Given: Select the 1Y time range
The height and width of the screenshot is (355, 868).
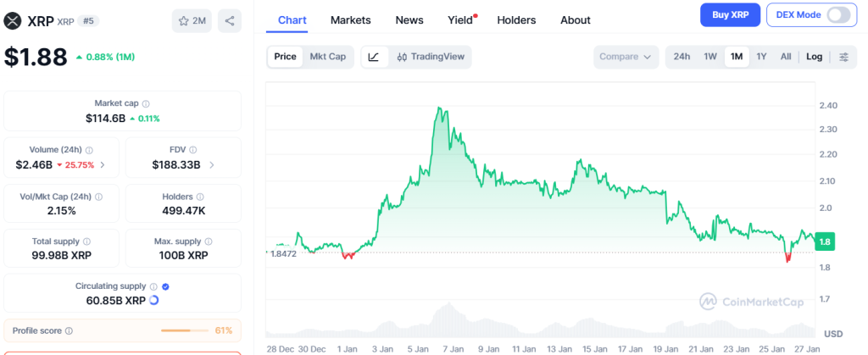Looking at the screenshot, I should [761, 57].
